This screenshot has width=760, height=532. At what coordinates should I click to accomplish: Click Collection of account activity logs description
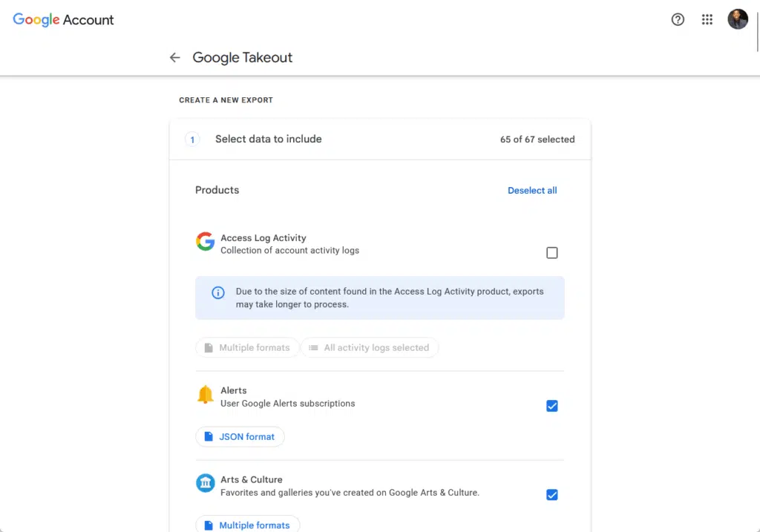(290, 251)
